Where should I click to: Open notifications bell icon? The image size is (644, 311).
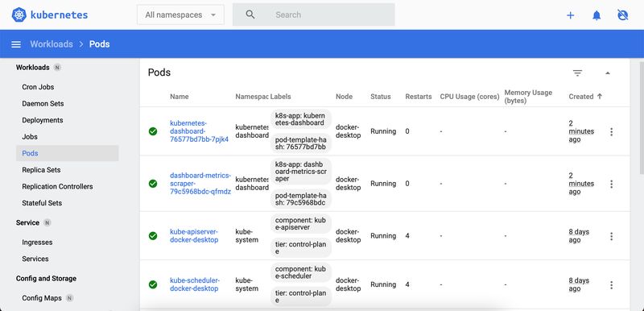[597, 15]
